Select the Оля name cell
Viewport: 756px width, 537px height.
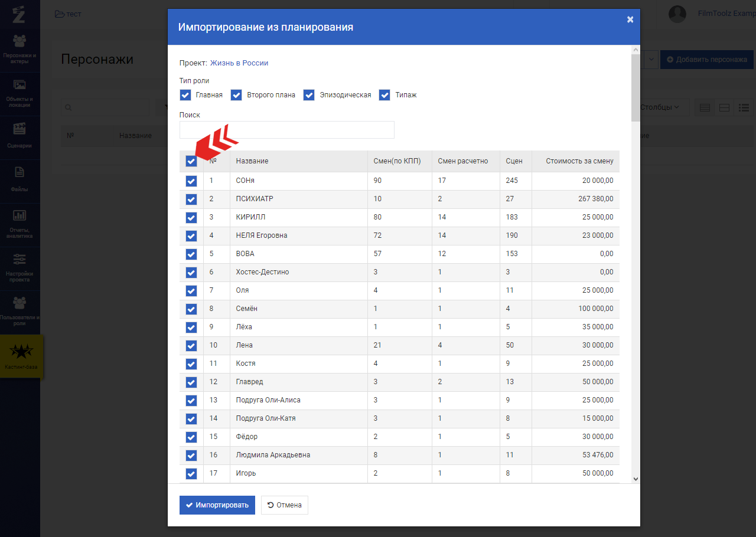[299, 290]
